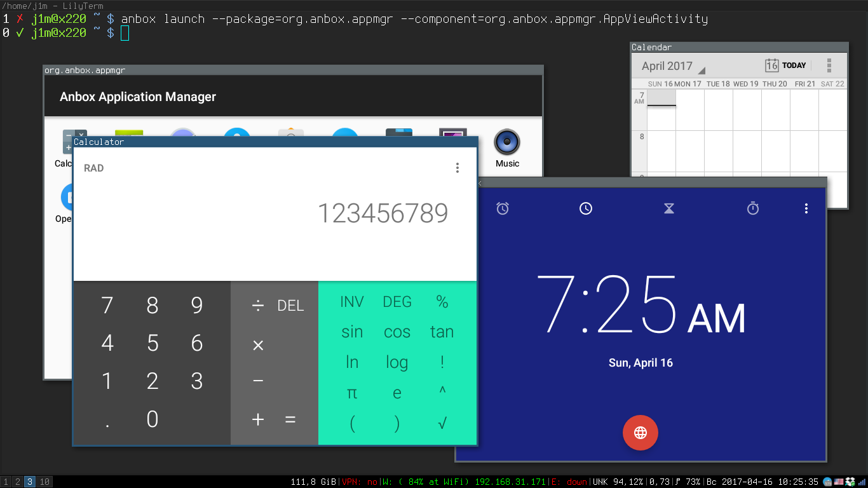The width and height of the screenshot is (868, 488).
Task: Tap the equals key in Calculator
Action: pos(290,419)
